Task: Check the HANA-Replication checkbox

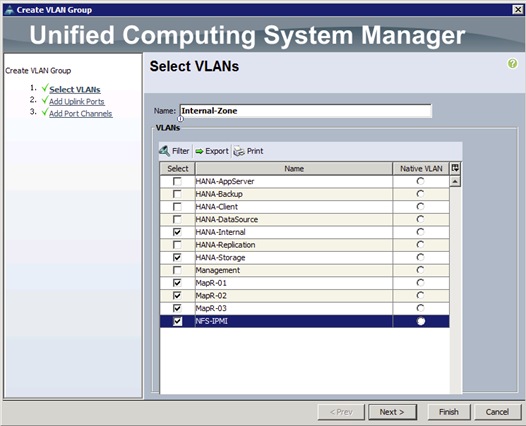Action: (177, 245)
